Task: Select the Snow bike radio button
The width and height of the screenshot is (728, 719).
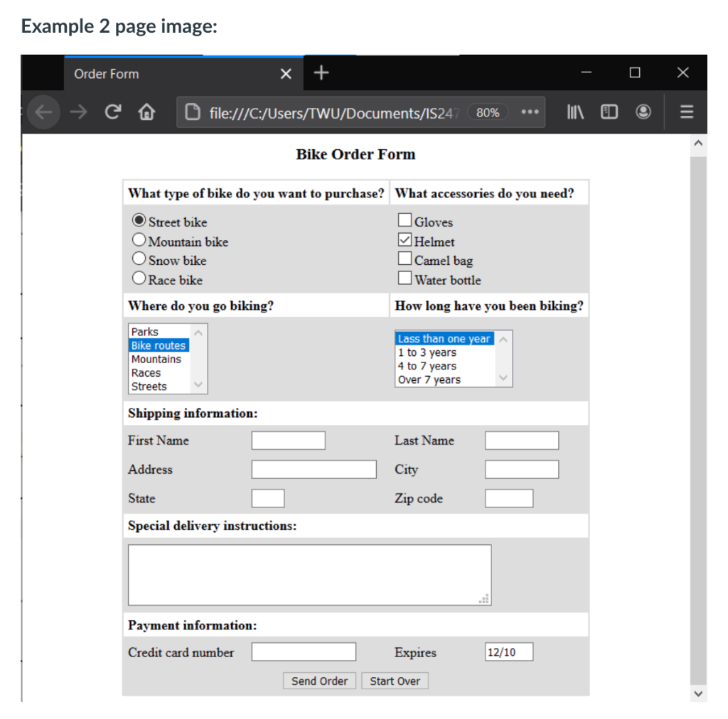Action: tap(139, 258)
